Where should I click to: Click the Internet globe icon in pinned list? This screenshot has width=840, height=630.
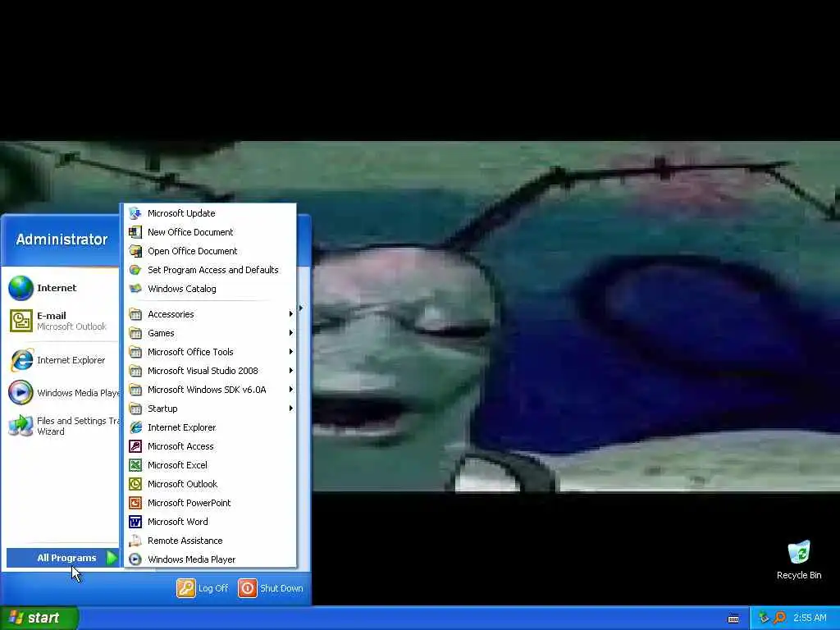(21, 288)
